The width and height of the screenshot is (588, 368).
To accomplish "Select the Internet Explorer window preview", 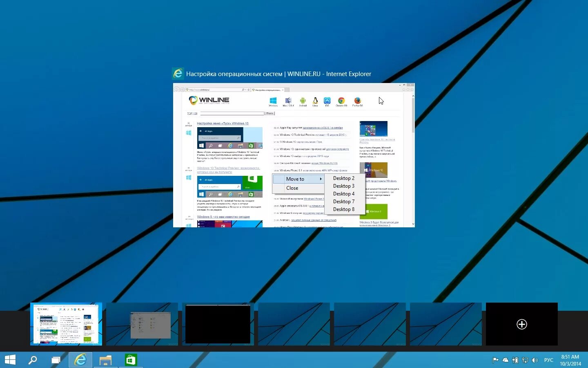I will click(x=294, y=155).
